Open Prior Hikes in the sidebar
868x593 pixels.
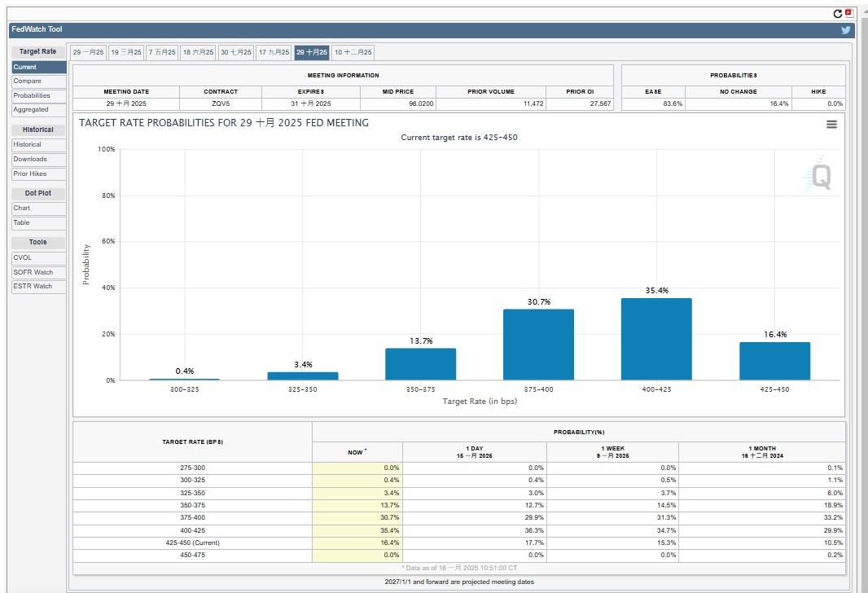(x=38, y=174)
